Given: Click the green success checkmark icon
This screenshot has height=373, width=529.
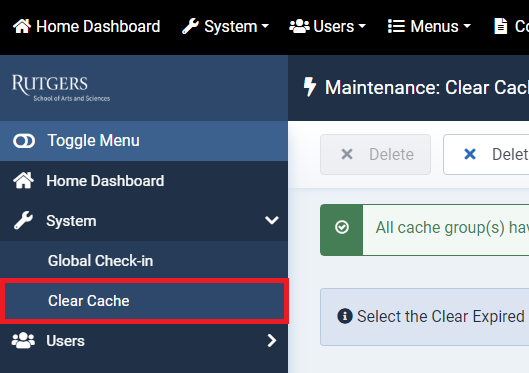Looking at the screenshot, I should (x=342, y=227).
